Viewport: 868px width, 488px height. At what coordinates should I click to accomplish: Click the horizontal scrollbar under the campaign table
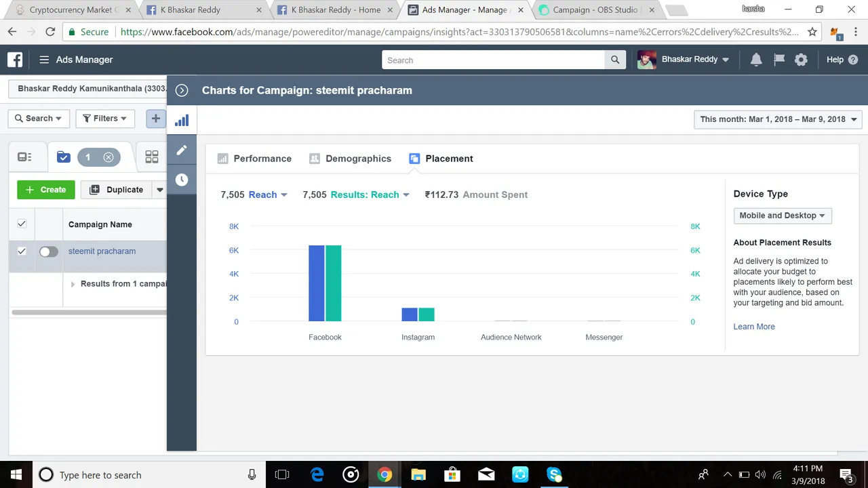[x=89, y=312]
